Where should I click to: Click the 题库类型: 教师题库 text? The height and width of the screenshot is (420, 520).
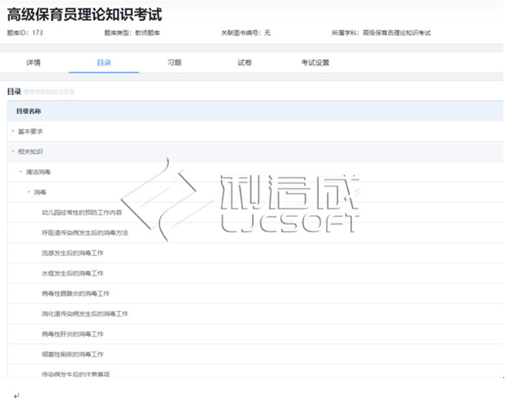[x=132, y=33]
